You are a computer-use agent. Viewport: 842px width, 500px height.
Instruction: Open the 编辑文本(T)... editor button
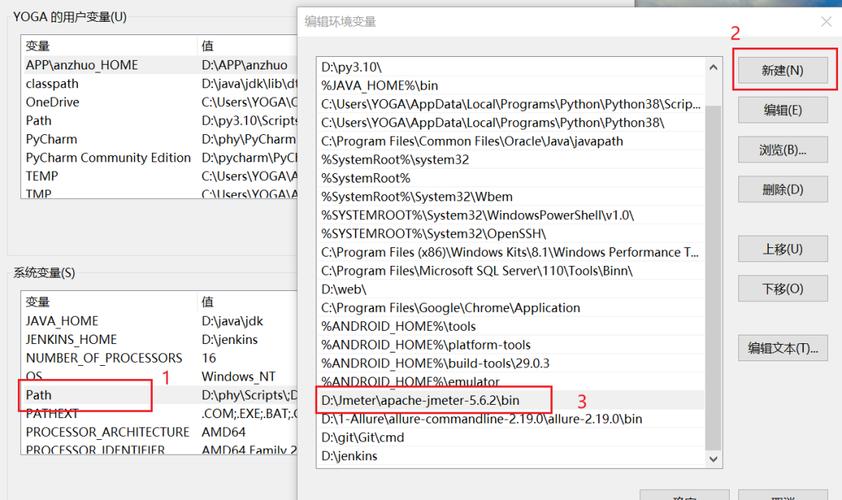pyautogui.click(x=782, y=348)
